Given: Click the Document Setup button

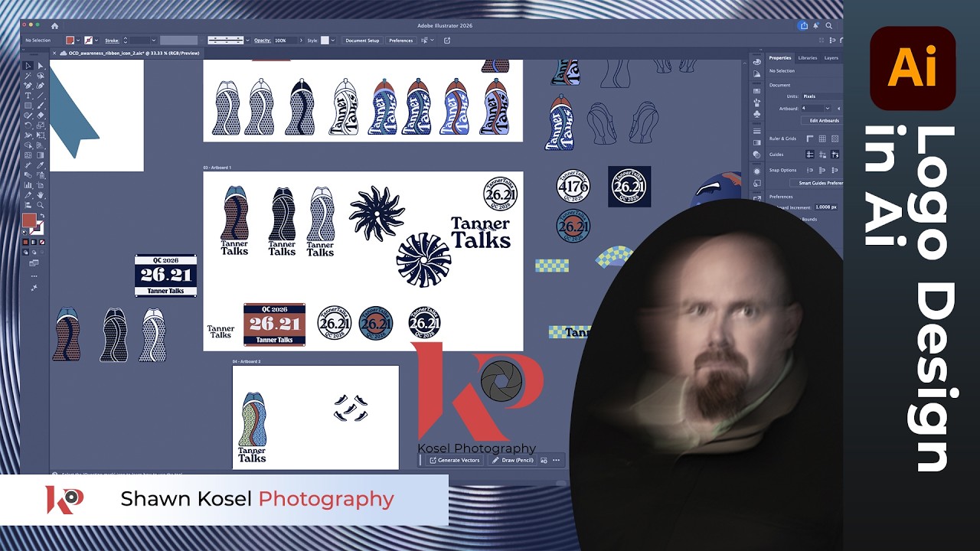Looking at the screenshot, I should tap(361, 40).
